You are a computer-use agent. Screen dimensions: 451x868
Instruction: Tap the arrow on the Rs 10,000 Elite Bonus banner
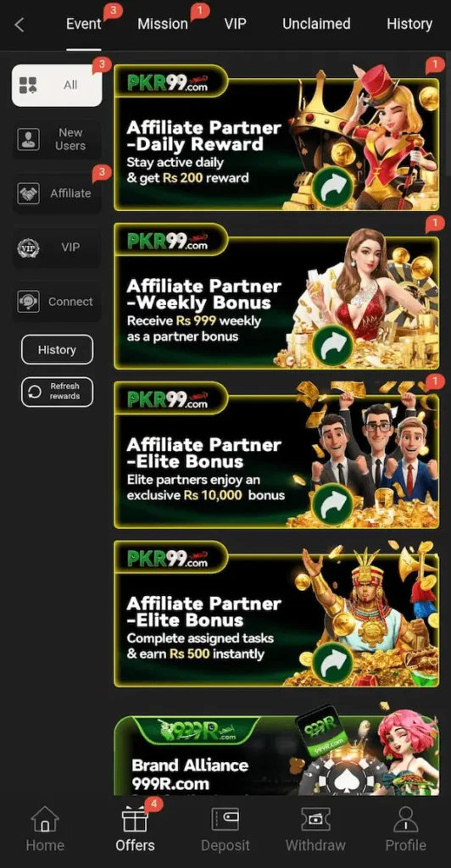(x=332, y=504)
